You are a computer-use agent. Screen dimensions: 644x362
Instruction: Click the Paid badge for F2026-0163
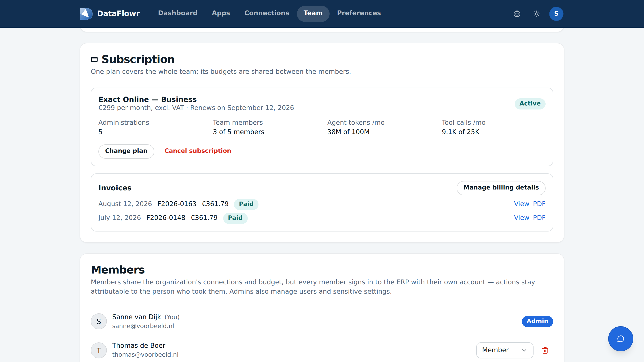point(246,204)
